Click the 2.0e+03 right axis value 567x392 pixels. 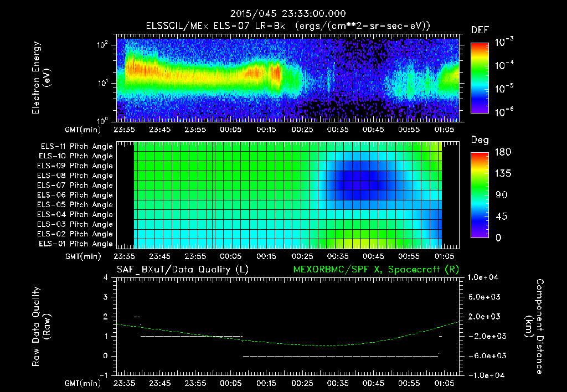[484, 316]
